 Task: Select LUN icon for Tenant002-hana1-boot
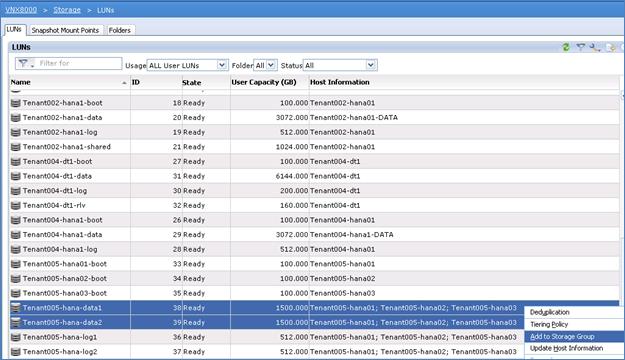(16, 103)
